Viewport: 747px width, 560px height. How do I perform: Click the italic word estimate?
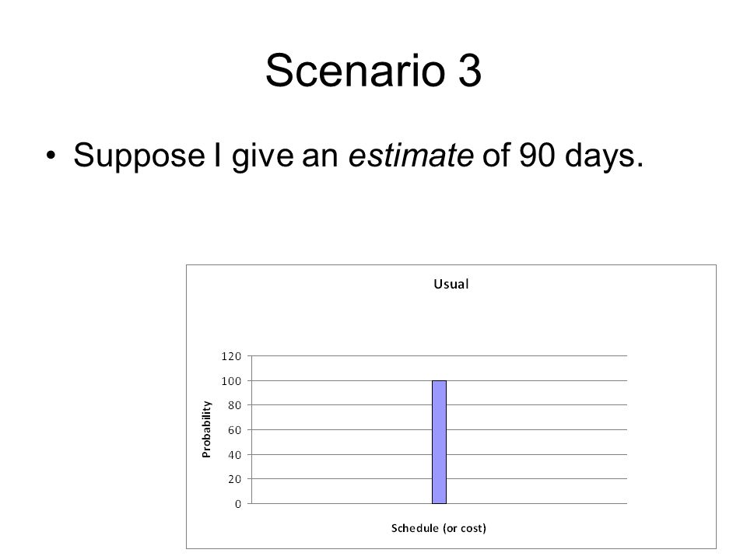coord(411,156)
